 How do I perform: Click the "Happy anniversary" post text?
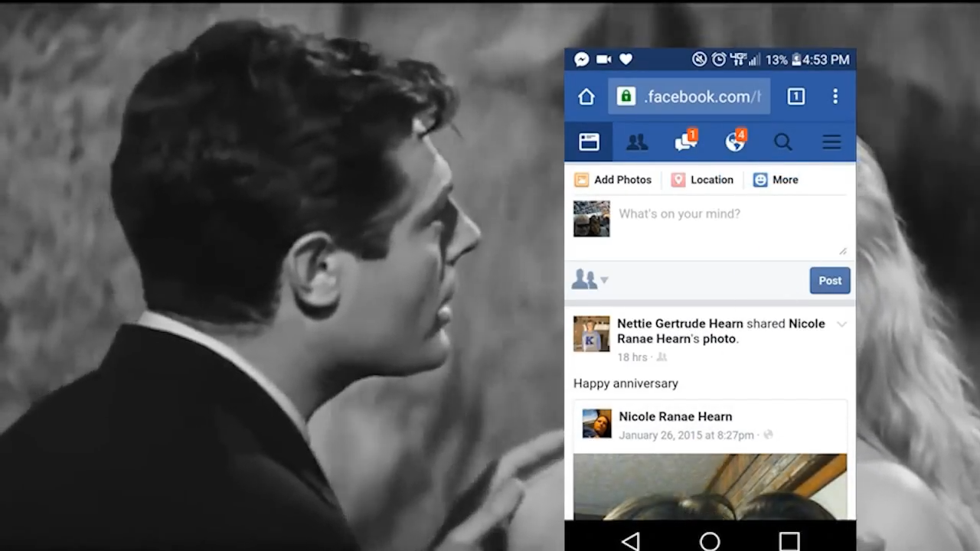626,383
